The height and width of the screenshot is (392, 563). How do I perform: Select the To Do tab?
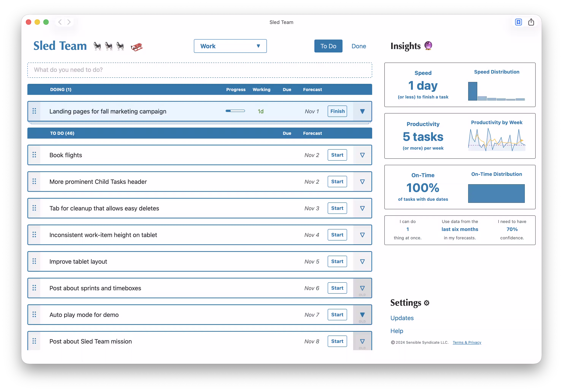(x=328, y=46)
